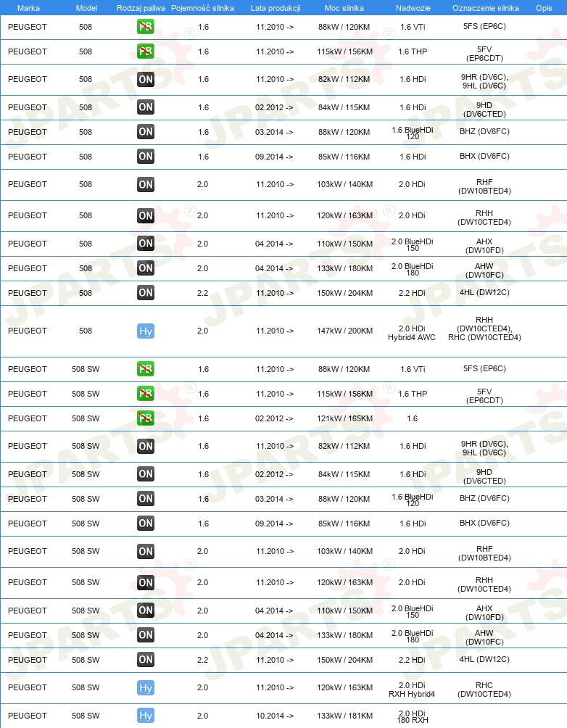Click the Lata produkcji column header

(x=276, y=8)
